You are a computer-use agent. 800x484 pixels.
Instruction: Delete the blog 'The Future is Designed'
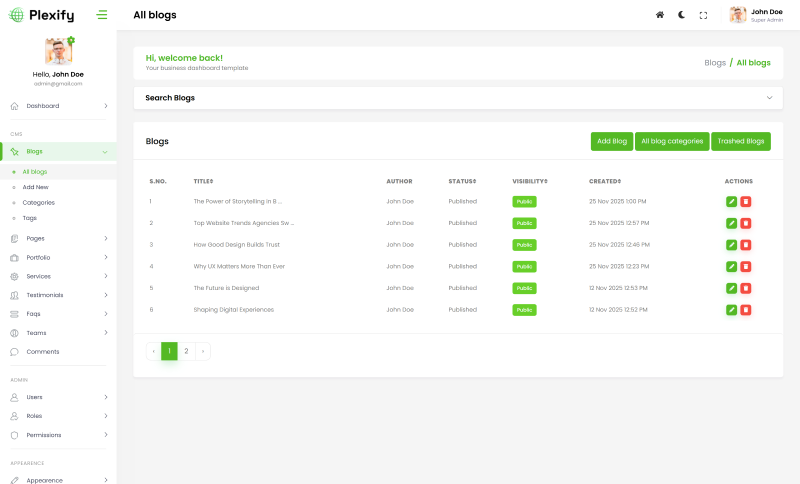pyautogui.click(x=746, y=288)
